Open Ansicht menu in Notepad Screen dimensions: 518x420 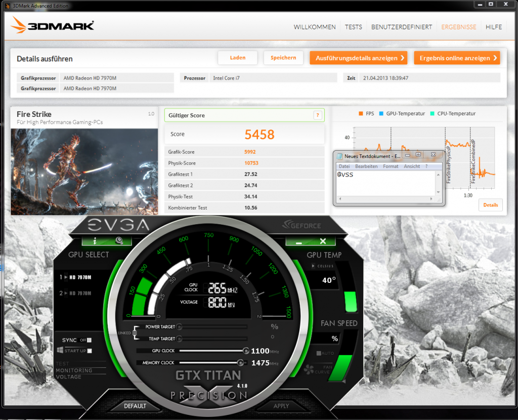412,166
